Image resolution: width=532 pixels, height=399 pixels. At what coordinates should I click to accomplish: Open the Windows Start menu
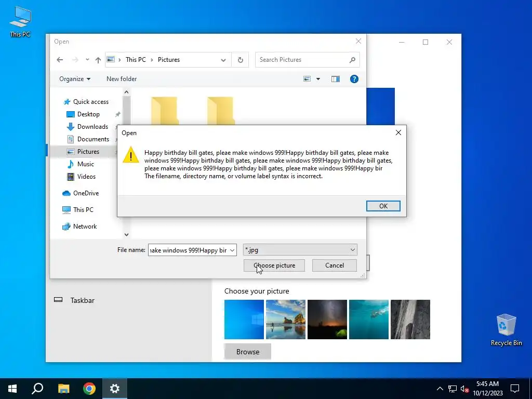click(x=12, y=389)
